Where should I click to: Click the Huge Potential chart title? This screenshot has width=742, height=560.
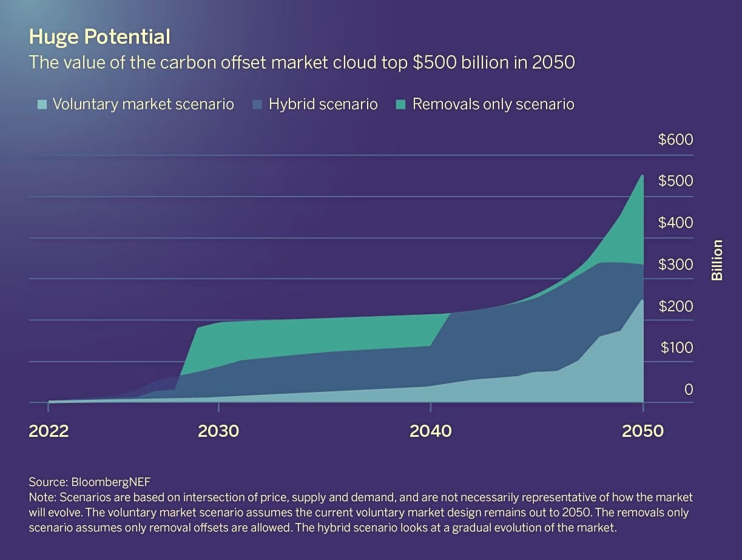pyautogui.click(x=99, y=38)
